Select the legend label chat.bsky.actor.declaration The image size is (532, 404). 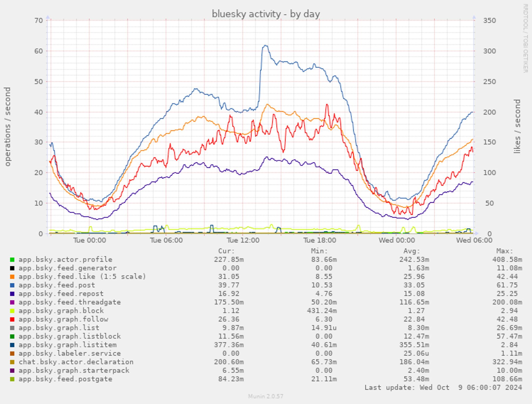pyautogui.click(x=76, y=362)
